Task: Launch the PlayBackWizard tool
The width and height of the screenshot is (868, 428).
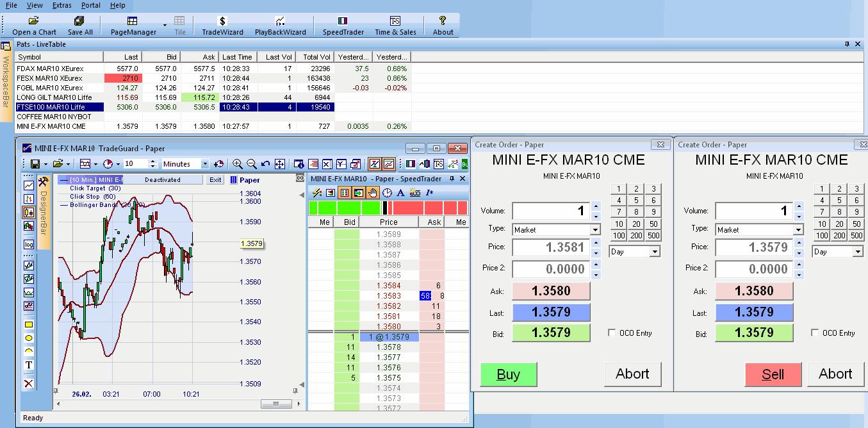Action: pyautogui.click(x=280, y=26)
